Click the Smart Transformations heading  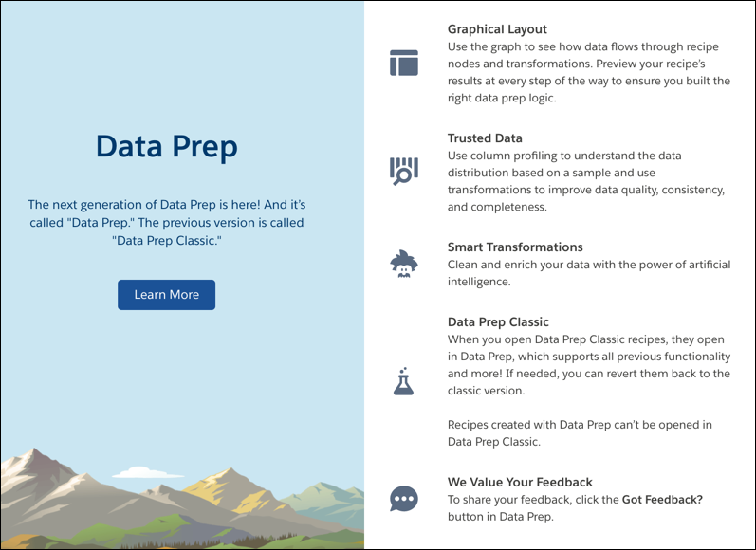[515, 247]
